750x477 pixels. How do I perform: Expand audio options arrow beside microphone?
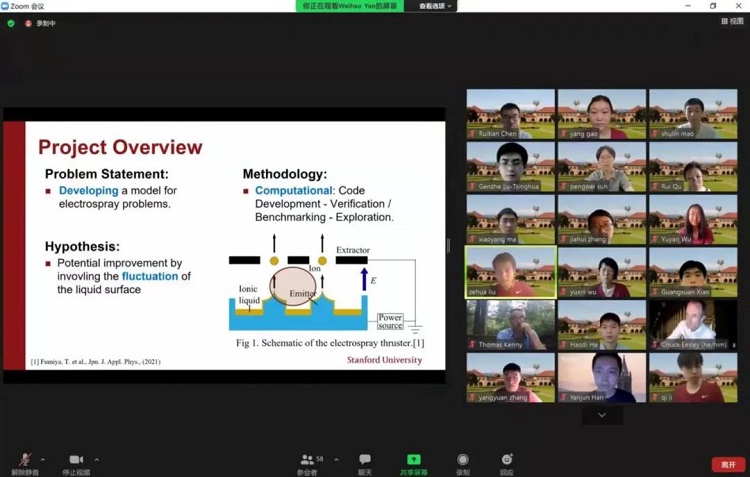[x=43, y=460]
